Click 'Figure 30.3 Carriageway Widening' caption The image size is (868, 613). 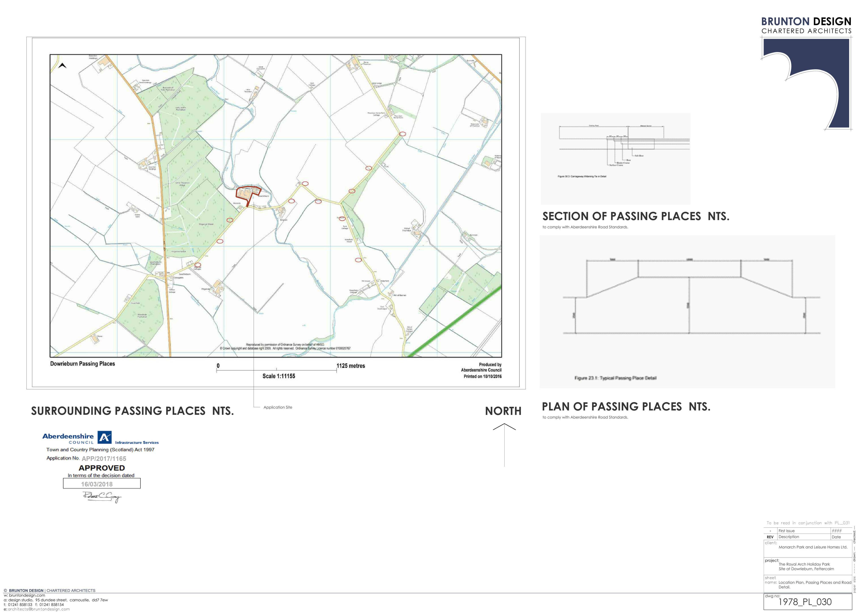coord(582,176)
